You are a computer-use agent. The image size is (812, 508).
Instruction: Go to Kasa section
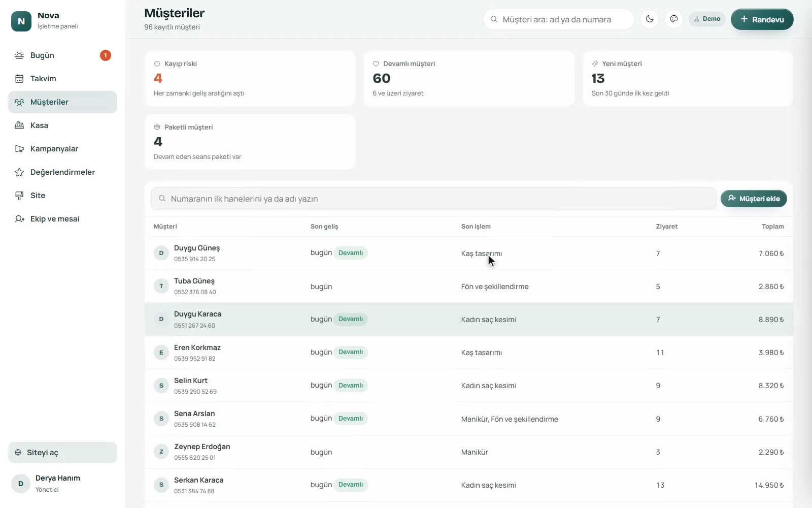click(62, 125)
